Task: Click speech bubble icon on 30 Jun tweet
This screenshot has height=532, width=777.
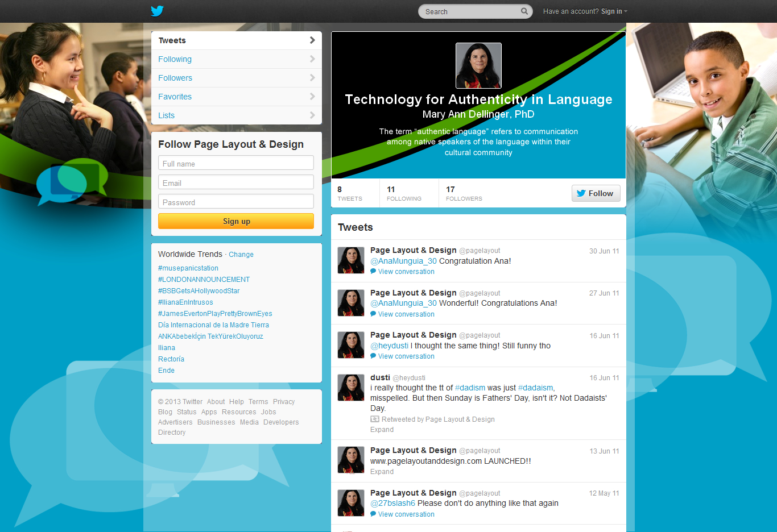Action: click(x=373, y=272)
